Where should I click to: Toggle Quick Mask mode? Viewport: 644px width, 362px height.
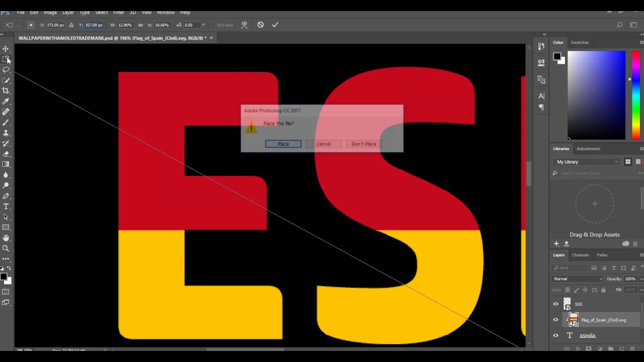click(x=6, y=292)
